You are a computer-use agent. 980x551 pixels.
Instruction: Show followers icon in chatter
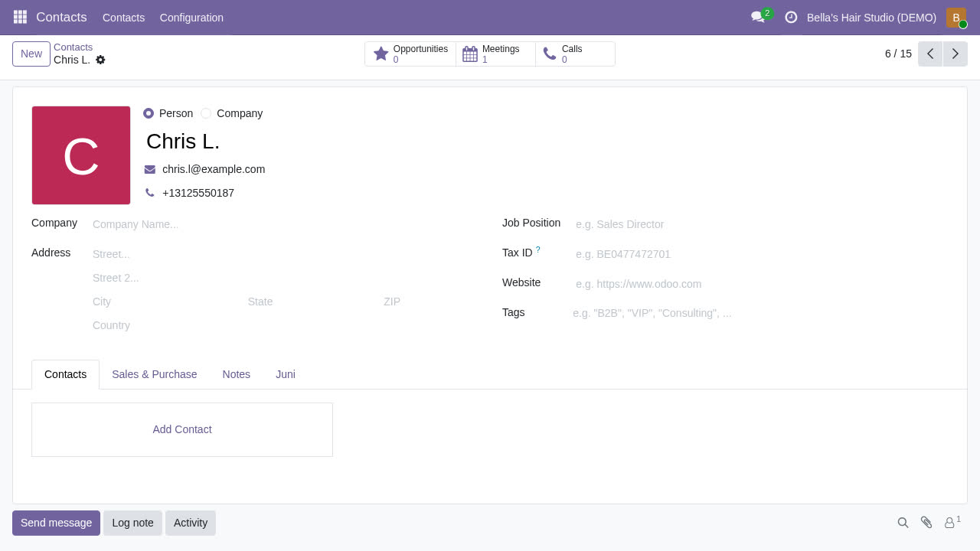[x=952, y=522]
